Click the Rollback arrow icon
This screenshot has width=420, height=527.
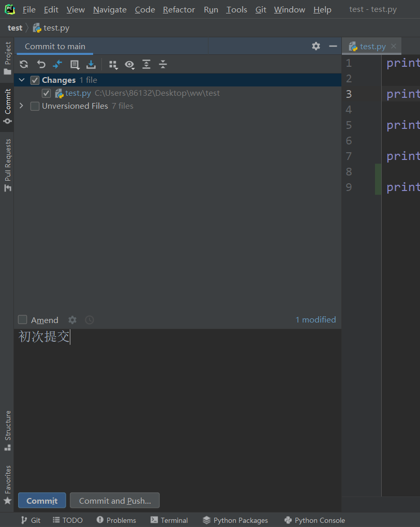[41, 64]
